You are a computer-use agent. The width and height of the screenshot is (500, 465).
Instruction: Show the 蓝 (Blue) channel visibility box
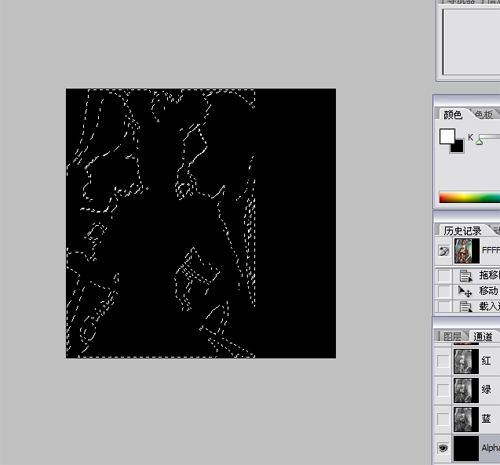[443, 419]
